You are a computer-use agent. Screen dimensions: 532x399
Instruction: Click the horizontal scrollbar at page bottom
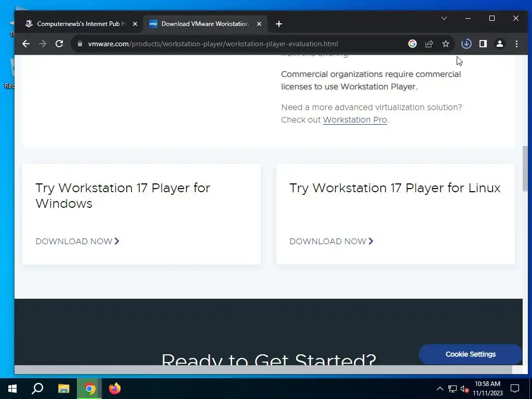pyautogui.click(x=263, y=369)
